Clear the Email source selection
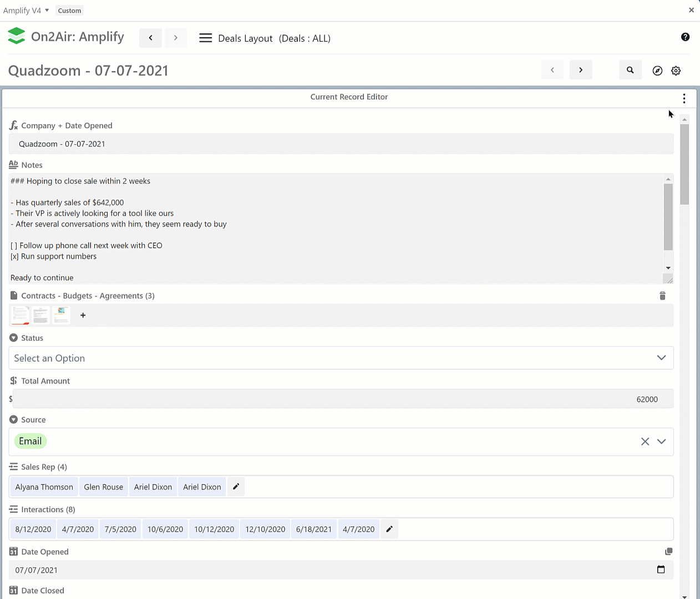Image resolution: width=700 pixels, height=599 pixels. [x=645, y=442]
